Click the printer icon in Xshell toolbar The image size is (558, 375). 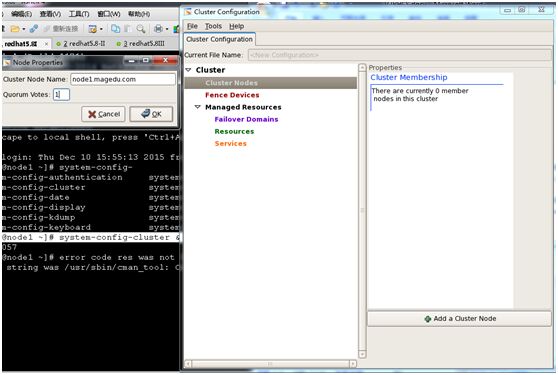click(x=158, y=29)
